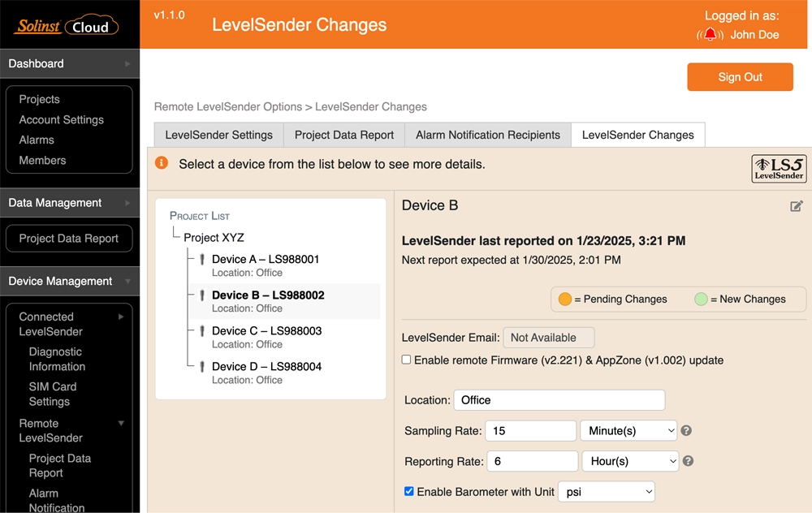Click the info icon next to device selection message
This screenshot has width=812, height=513.
[161, 163]
